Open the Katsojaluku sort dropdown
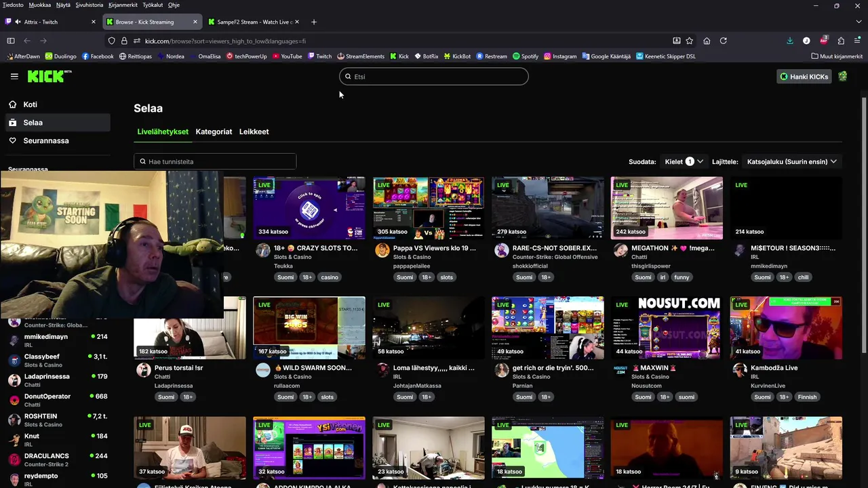The image size is (868, 488). (x=792, y=161)
